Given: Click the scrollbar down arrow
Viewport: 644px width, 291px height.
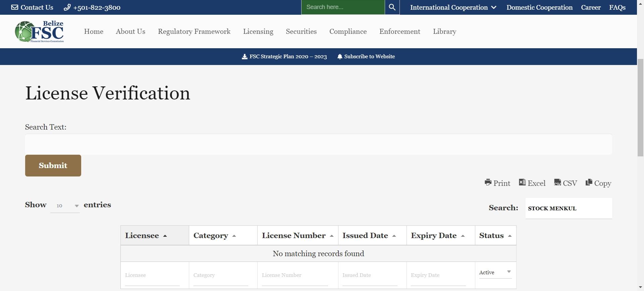Looking at the screenshot, I should pos(640,287).
